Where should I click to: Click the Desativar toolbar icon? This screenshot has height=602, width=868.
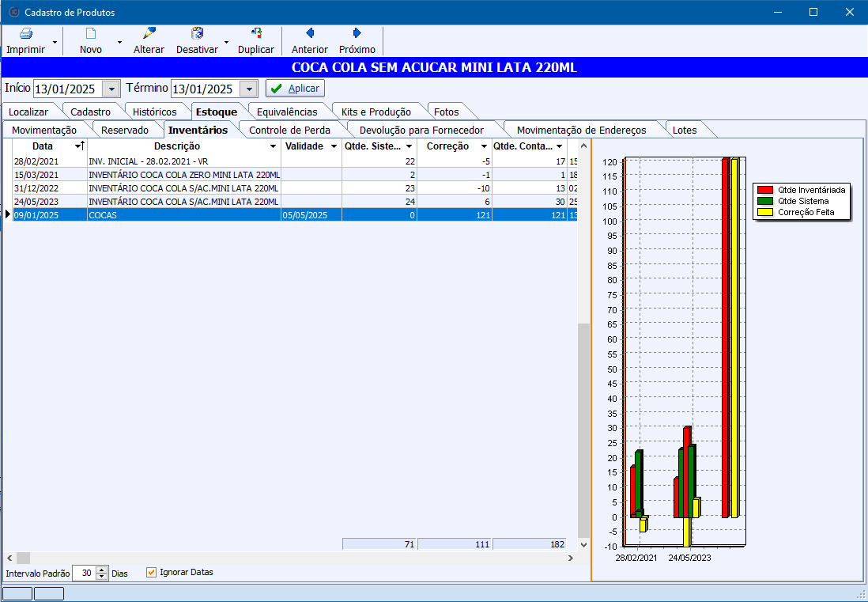coord(197,33)
